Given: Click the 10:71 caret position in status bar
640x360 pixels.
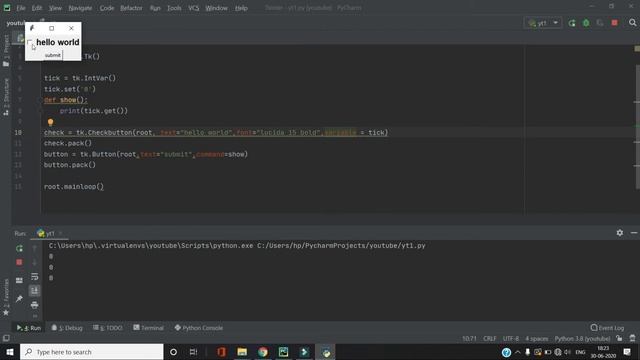Looking at the screenshot, I should coord(469,339).
